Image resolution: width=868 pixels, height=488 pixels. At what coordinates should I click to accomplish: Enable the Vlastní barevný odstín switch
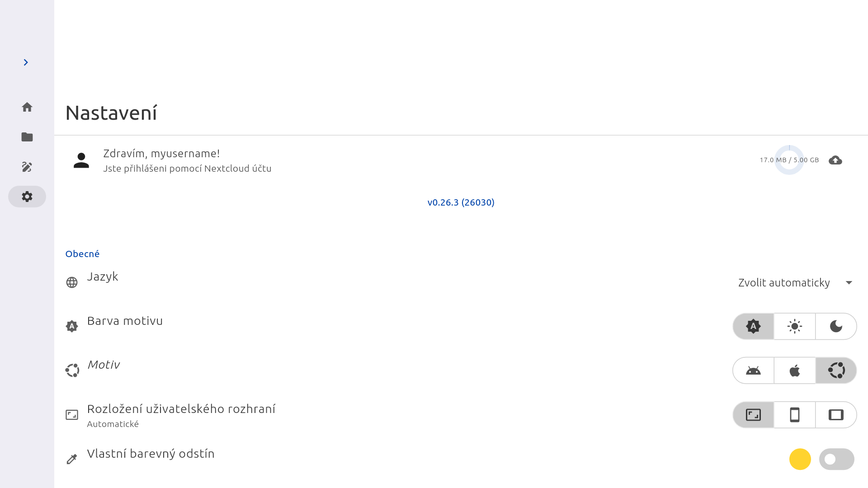coord(837,459)
